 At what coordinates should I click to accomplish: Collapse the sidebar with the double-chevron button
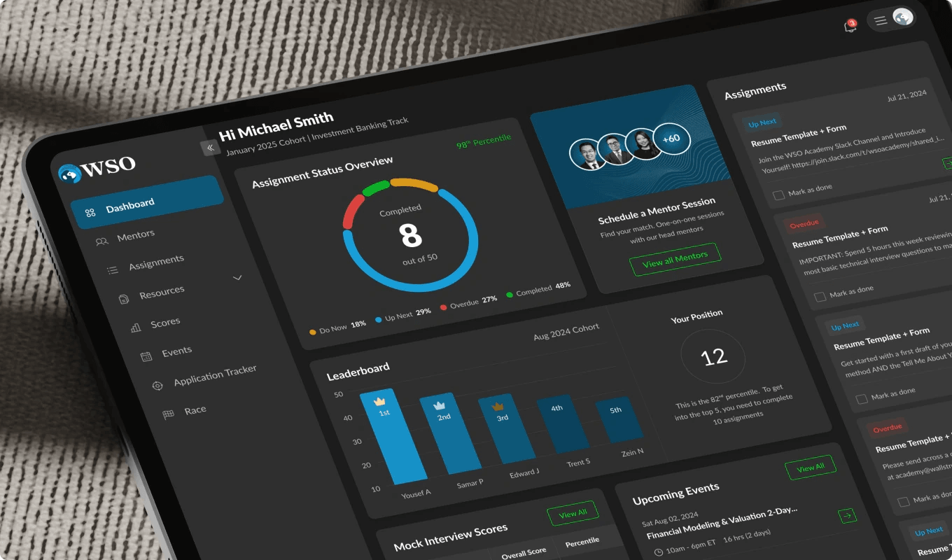coord(210,148)
